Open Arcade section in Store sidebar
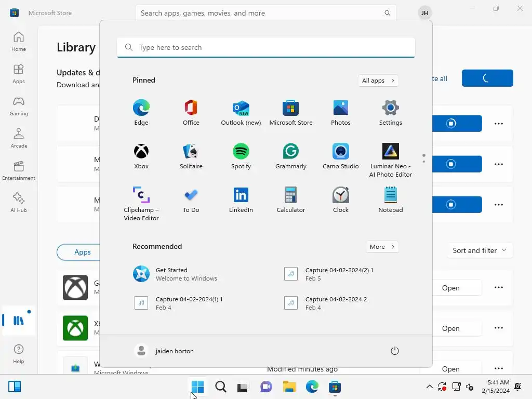This screenshot has height=399, width=532. click(19, 138)
